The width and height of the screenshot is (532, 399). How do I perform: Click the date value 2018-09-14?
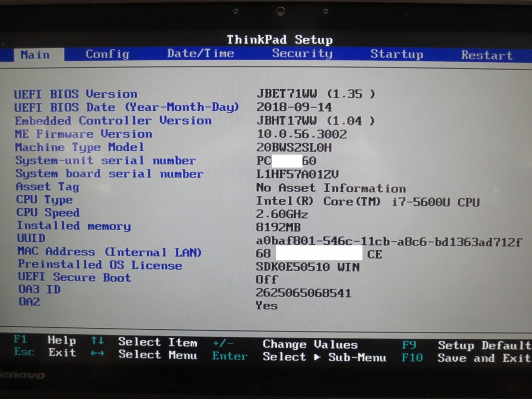[x=294, y=107]
